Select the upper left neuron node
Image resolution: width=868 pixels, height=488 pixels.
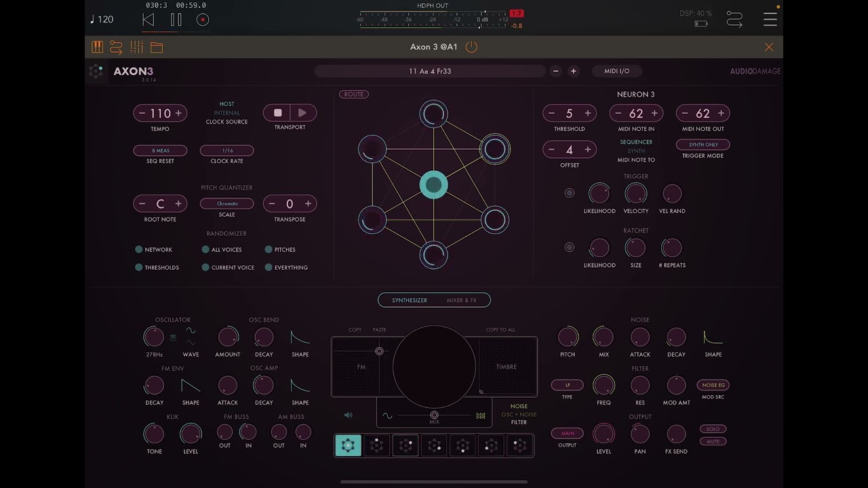coord(372,149)
